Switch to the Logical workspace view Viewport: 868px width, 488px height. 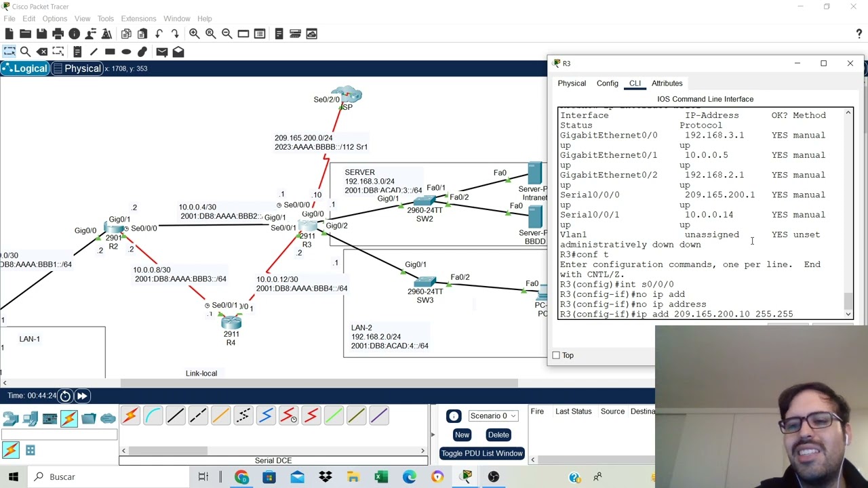pos(25,68)
